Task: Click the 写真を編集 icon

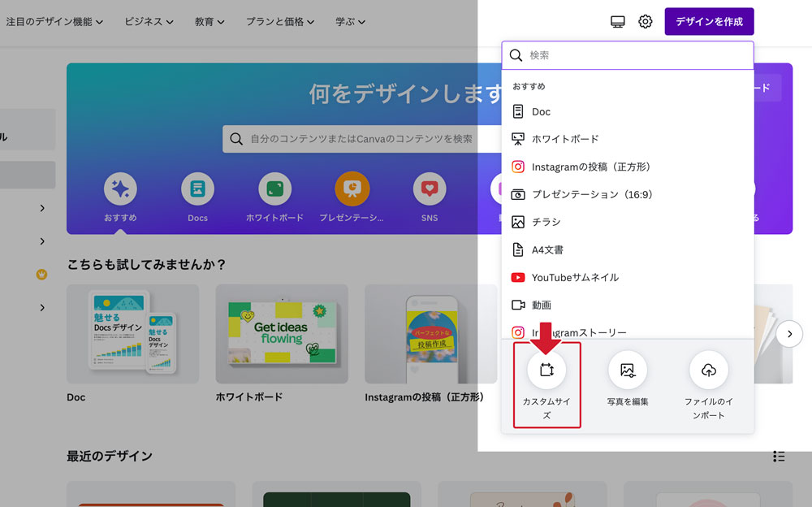Action: [628, 370]
